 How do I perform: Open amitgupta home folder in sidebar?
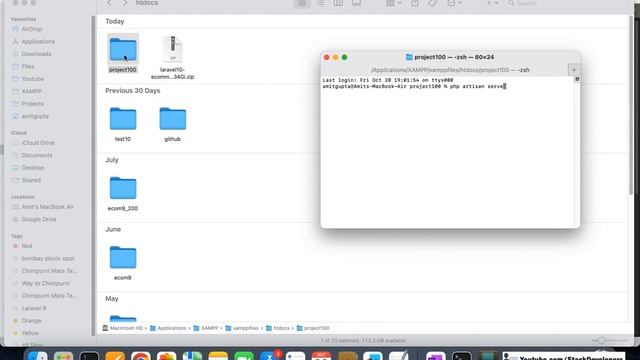click(x=35, y=116)
